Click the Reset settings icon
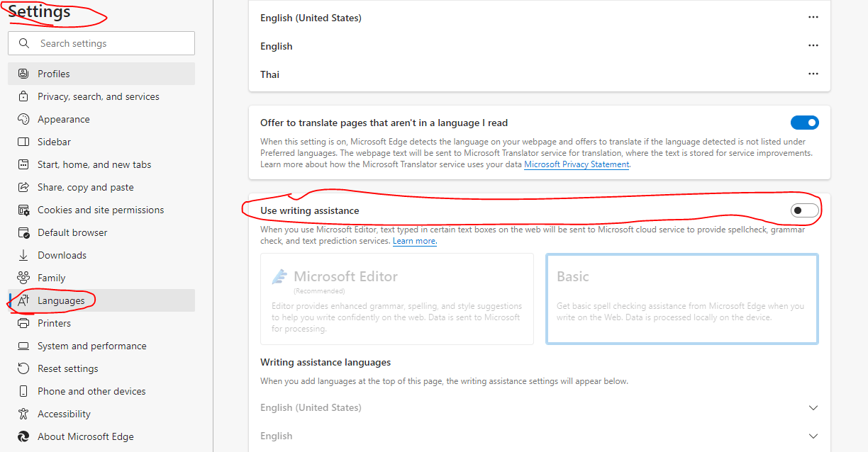This screenshot has height=452, width=868. coord(23,368)
